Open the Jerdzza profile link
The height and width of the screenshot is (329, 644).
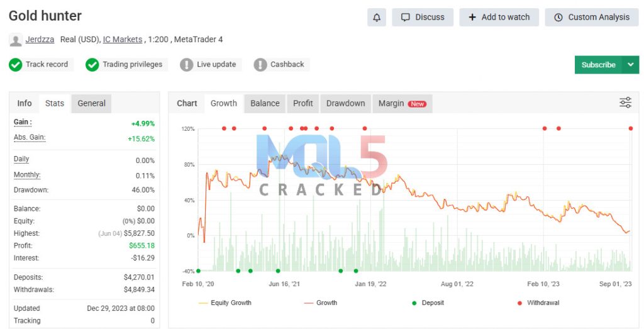[40, 40]
